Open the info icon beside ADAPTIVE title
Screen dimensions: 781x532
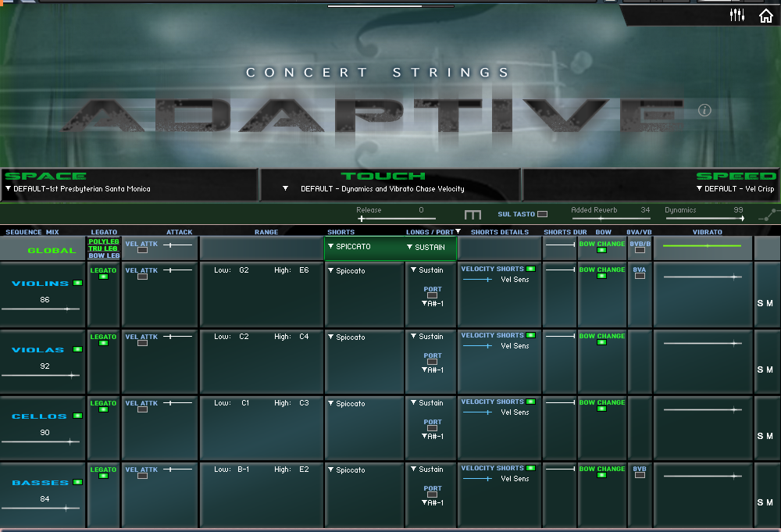(704, 110)
